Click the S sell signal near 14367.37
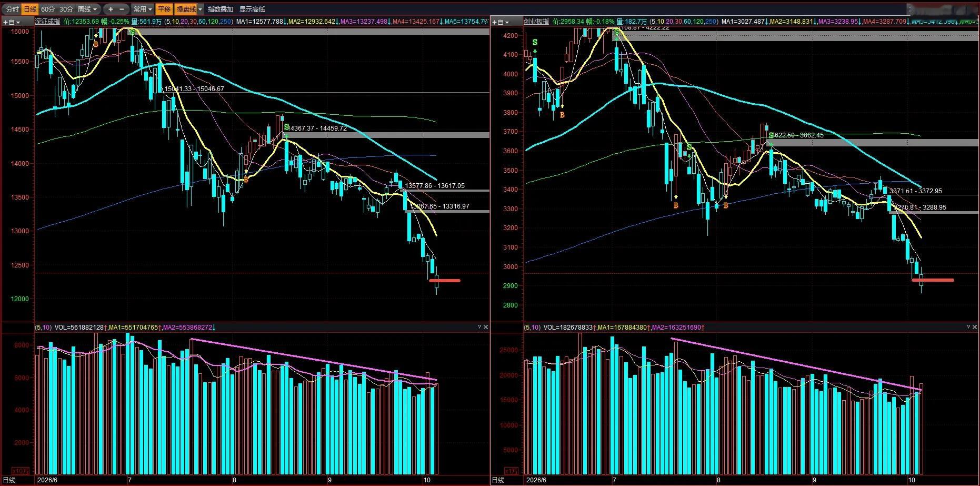 pyautogui.click(x=286, y=127)
